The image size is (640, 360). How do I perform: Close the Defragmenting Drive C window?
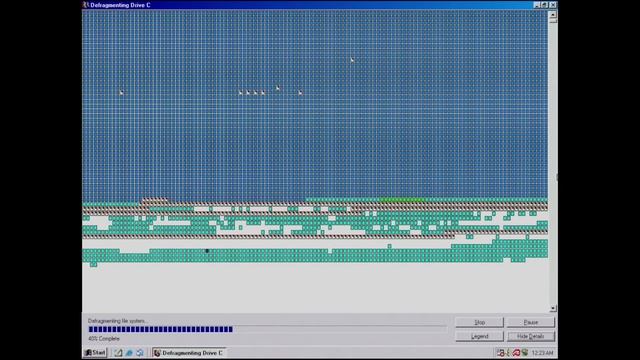click(x=552, y=5)
